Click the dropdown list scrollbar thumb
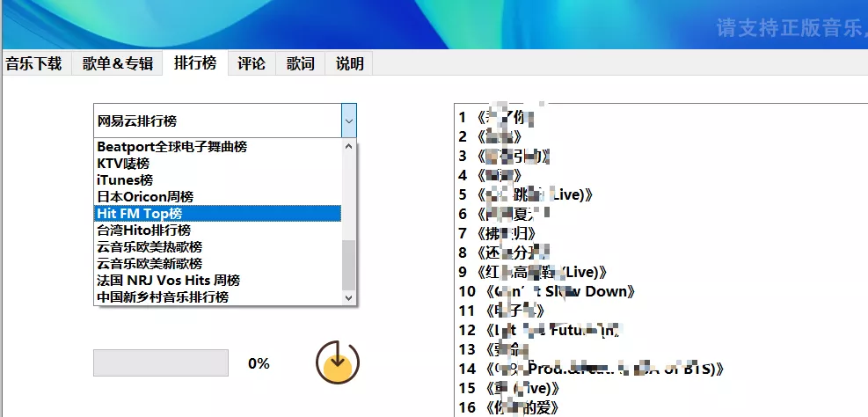868x417 pixels. [x=349, y=266]
